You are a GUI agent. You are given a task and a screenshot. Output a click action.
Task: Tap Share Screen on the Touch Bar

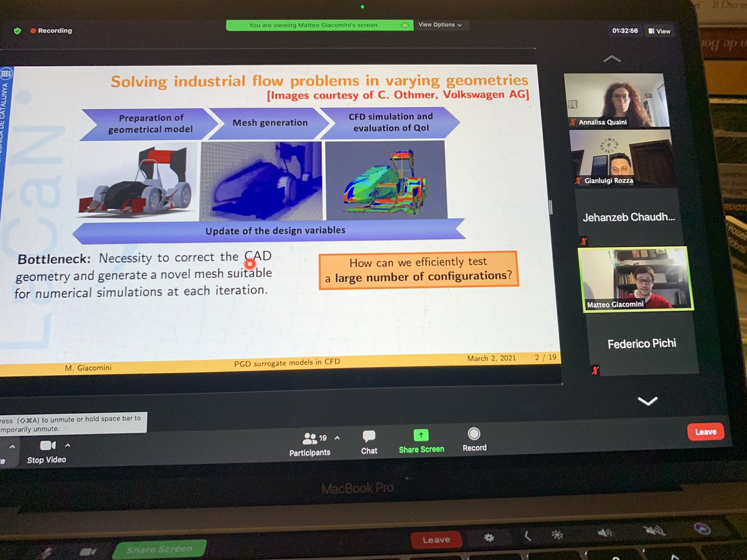tap(159, 549)
